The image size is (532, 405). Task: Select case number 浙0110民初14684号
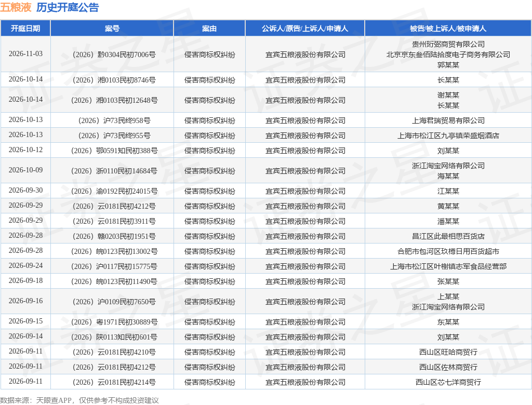[114, 171]
